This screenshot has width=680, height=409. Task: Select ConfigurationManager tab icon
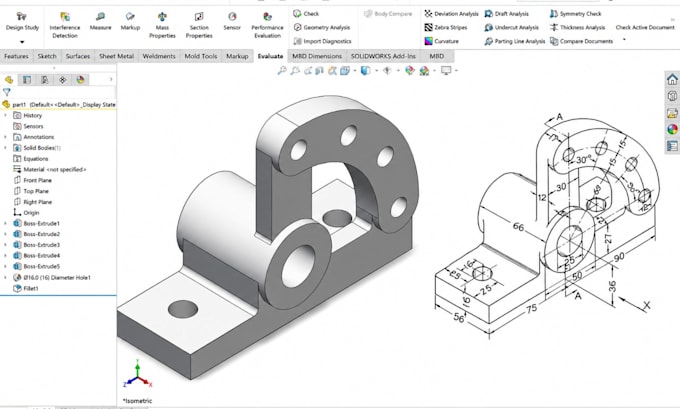[x=45, y=80]
